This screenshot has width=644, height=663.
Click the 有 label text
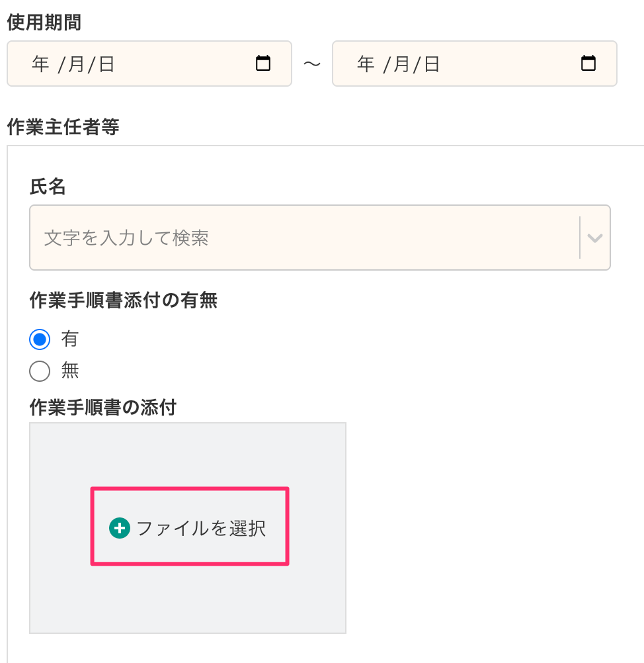70,339
